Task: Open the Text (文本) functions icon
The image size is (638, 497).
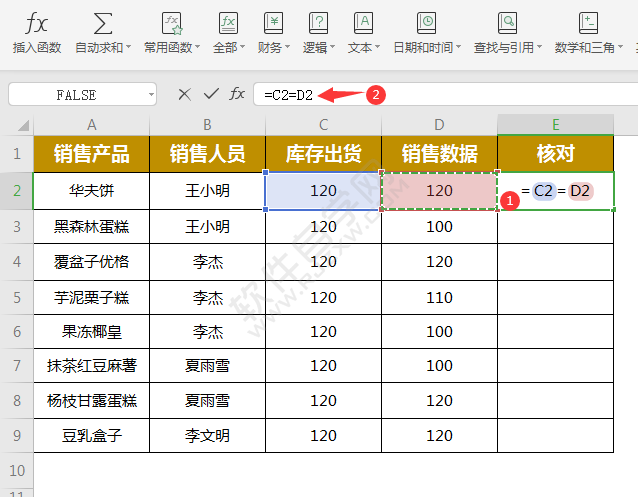Action: [x=363, y=23]
